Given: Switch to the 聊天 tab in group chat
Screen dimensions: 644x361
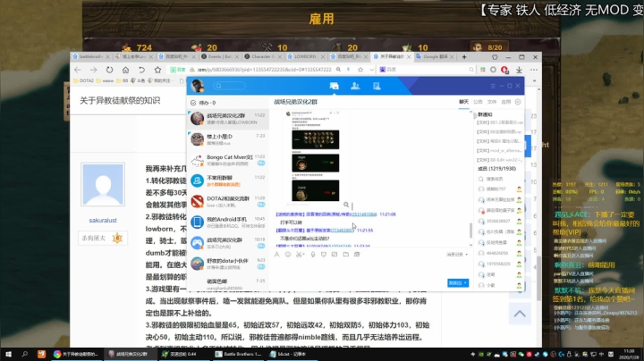Looking at the screenshot, I should (x=463, y=102).
